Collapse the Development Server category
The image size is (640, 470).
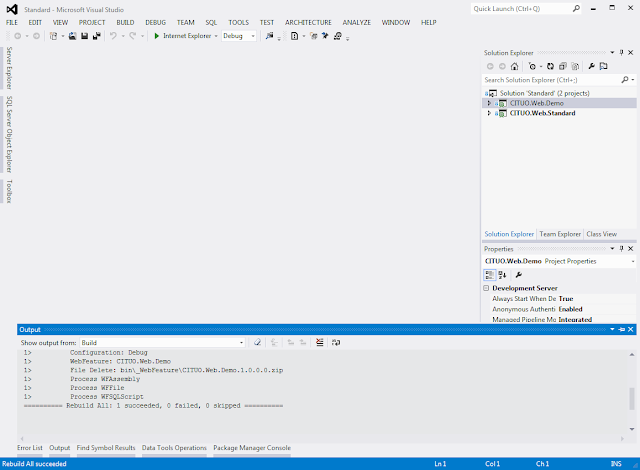(486, 288)
